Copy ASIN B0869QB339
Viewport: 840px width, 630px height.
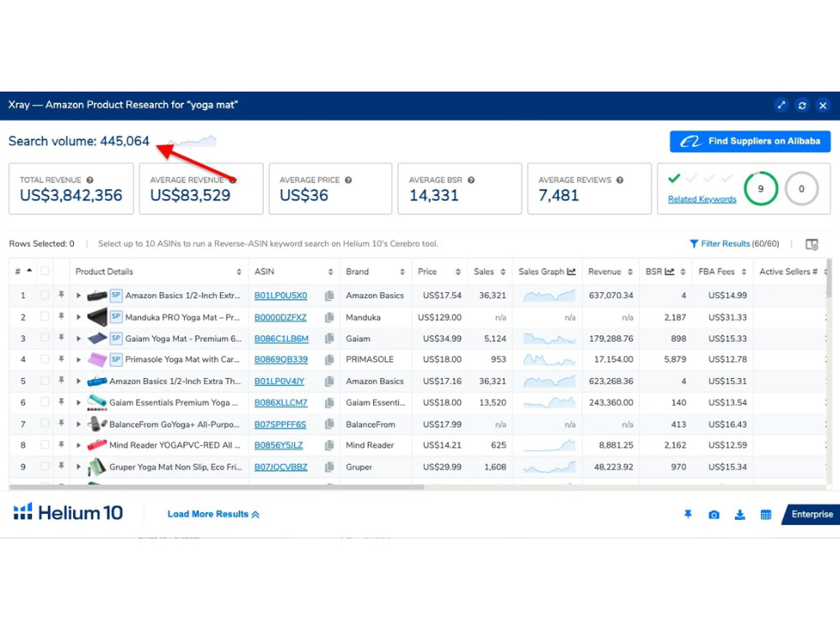point(329,360)
